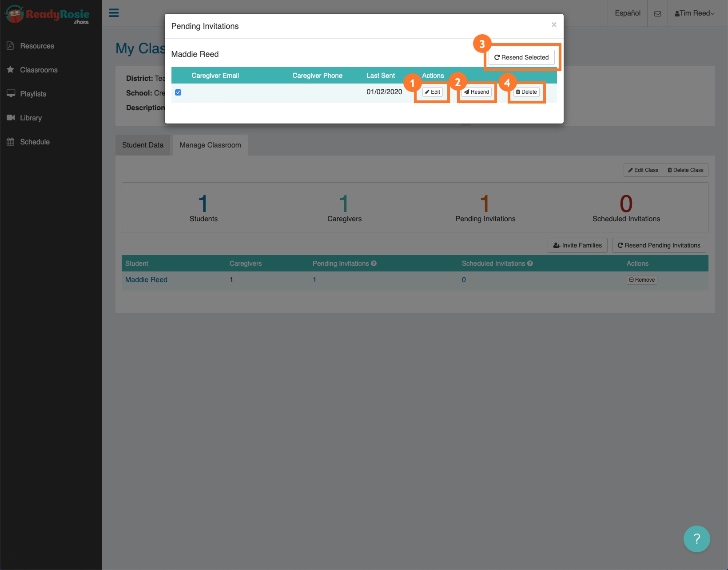
Task: Open help using the question mark bubble
Action: click(x=696, y=538)
